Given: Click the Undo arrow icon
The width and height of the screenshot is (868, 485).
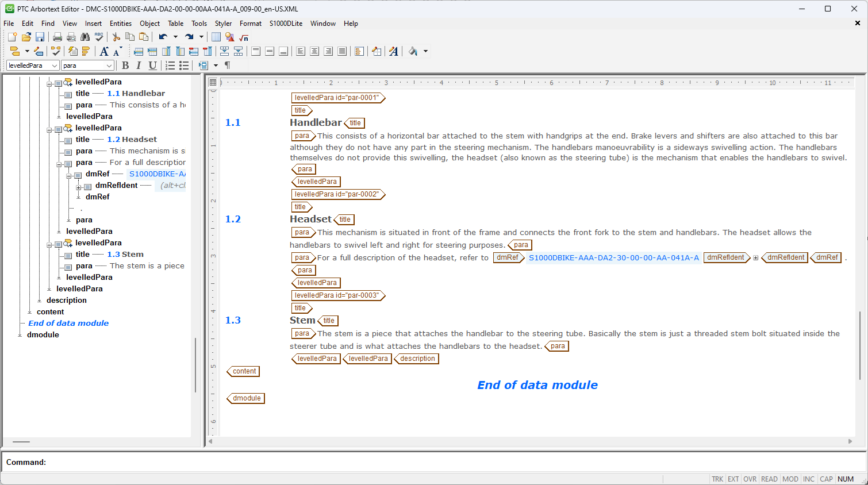Looking at the screenshot, I should tap(163, 37).
